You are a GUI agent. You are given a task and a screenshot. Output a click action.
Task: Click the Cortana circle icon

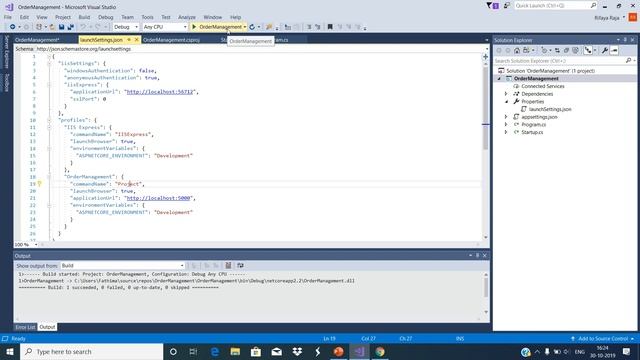[173, 351]
